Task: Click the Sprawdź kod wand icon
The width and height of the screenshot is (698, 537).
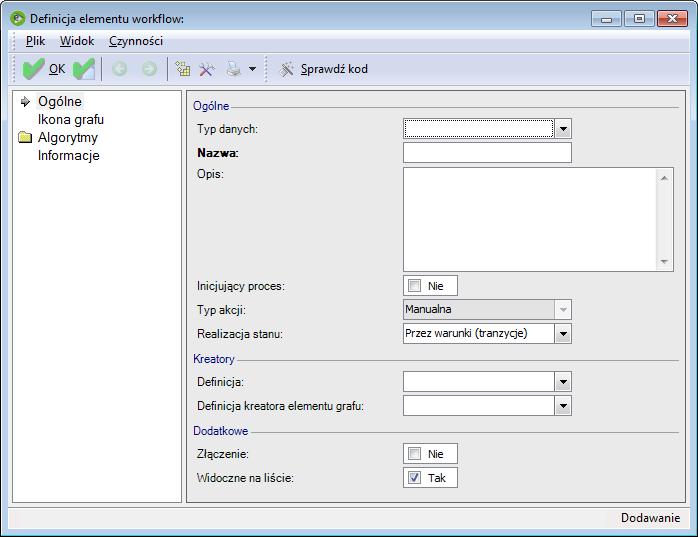Action: pos(286,69)
